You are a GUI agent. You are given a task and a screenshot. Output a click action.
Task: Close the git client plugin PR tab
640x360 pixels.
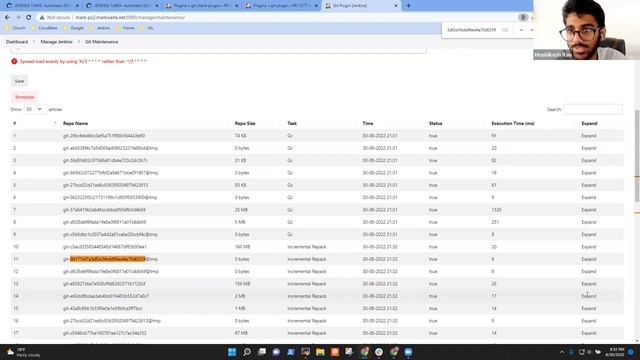[236, 6]
